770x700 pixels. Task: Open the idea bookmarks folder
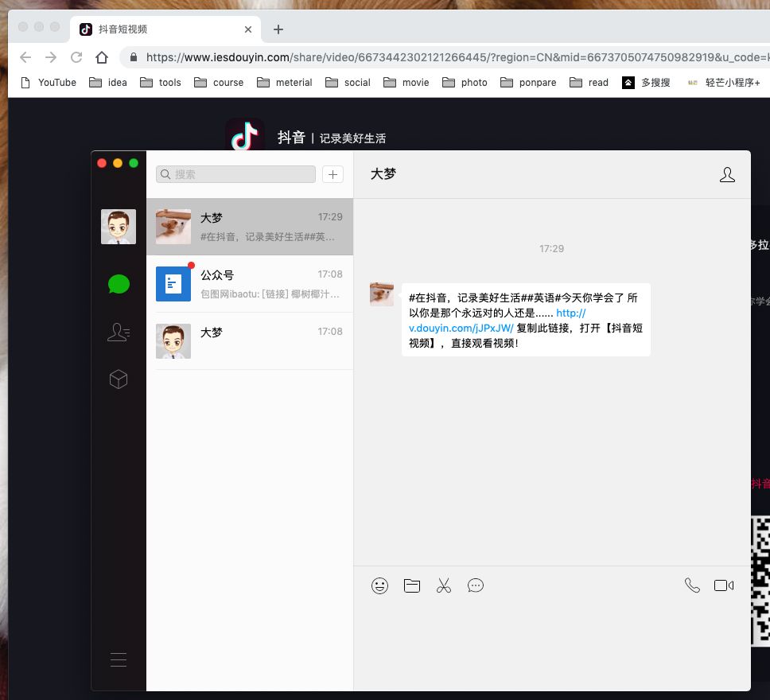tap(108, 83)
